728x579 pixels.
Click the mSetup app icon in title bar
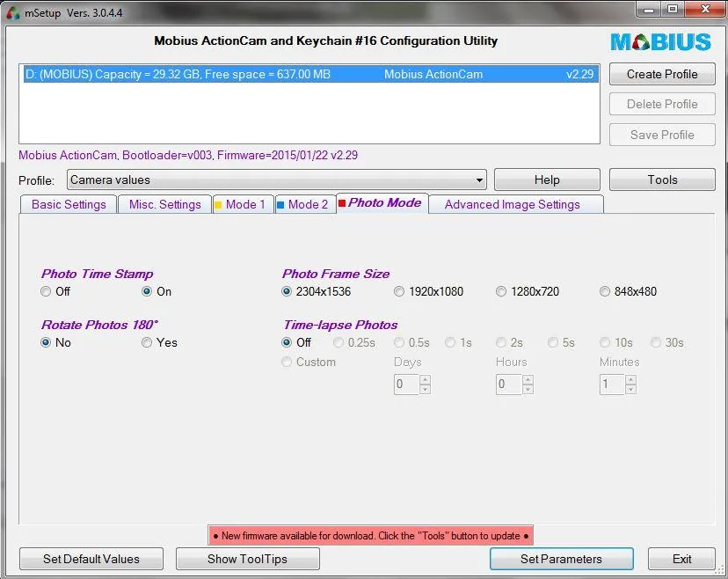point(13,12)
